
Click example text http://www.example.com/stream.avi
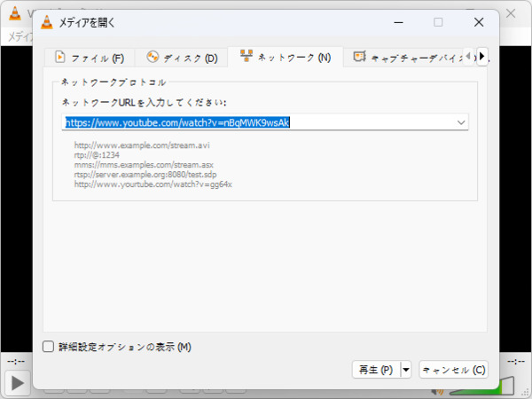point(142,145)
